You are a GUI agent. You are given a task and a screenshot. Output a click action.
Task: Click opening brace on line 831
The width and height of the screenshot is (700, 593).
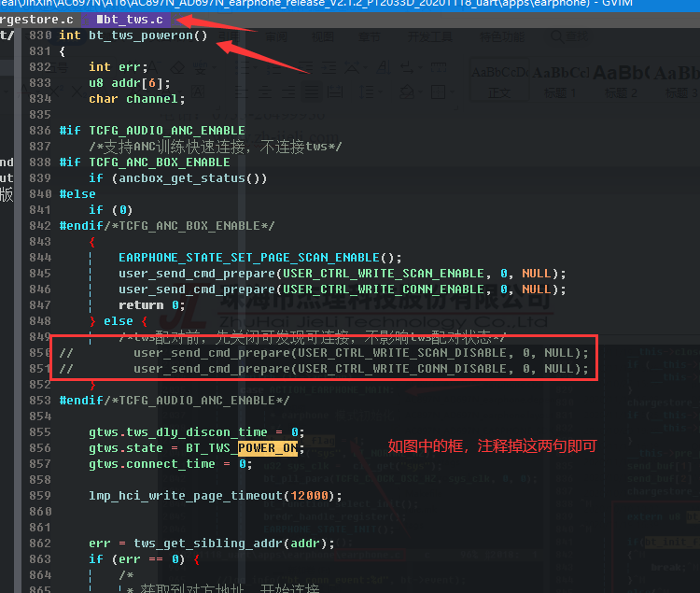coord(62,51)
